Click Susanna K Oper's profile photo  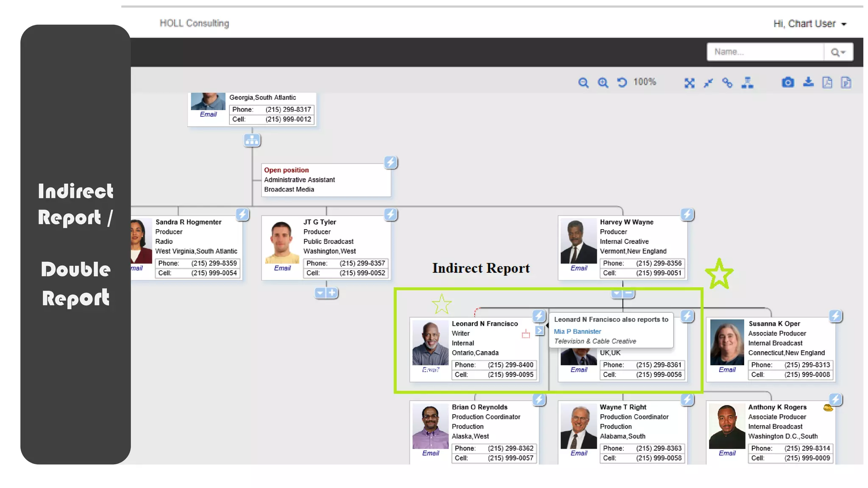click(x=727, y=342)
